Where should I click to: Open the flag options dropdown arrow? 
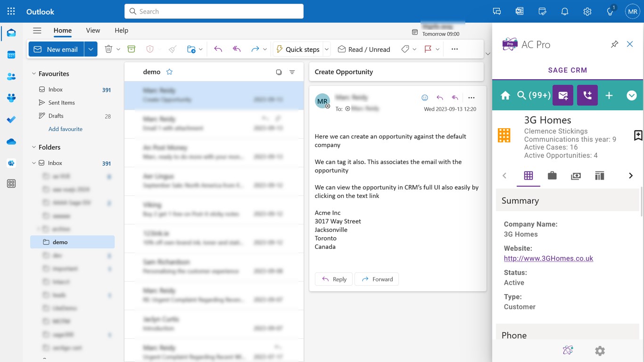point(438,49)
